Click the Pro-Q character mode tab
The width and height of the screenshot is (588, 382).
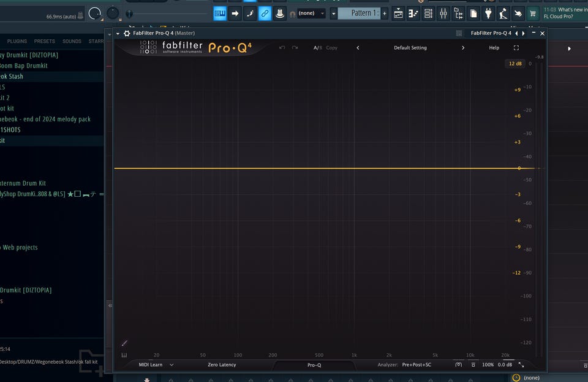point(314,365)
